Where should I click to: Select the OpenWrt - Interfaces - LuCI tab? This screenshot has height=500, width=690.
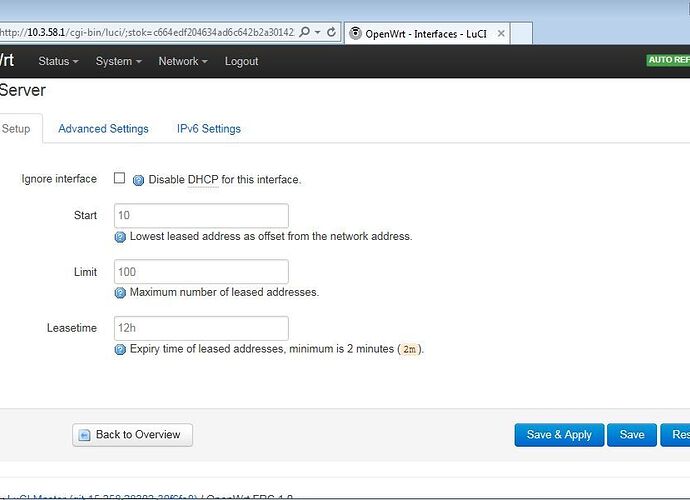tap(427, 33)
